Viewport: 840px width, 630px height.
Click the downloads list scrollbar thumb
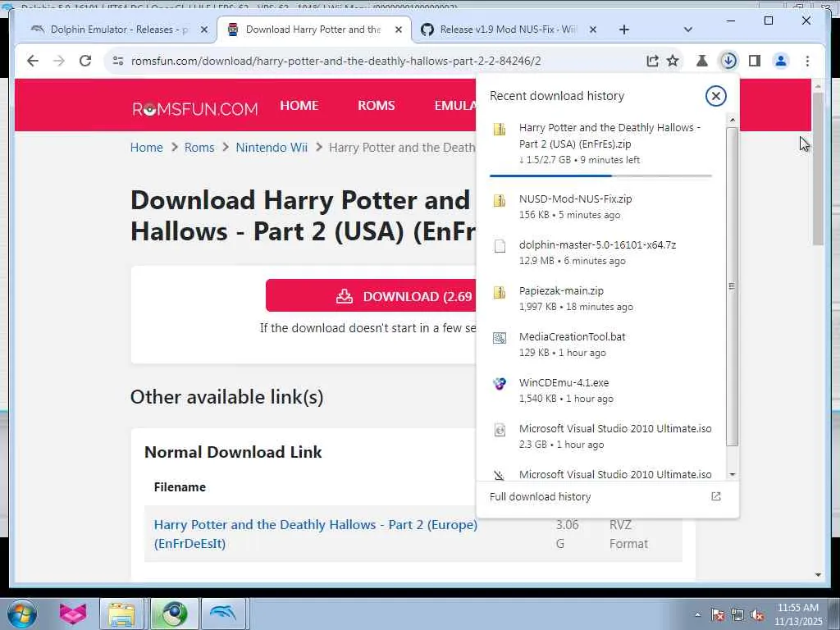pyautogui.click(x=732, y=286)
